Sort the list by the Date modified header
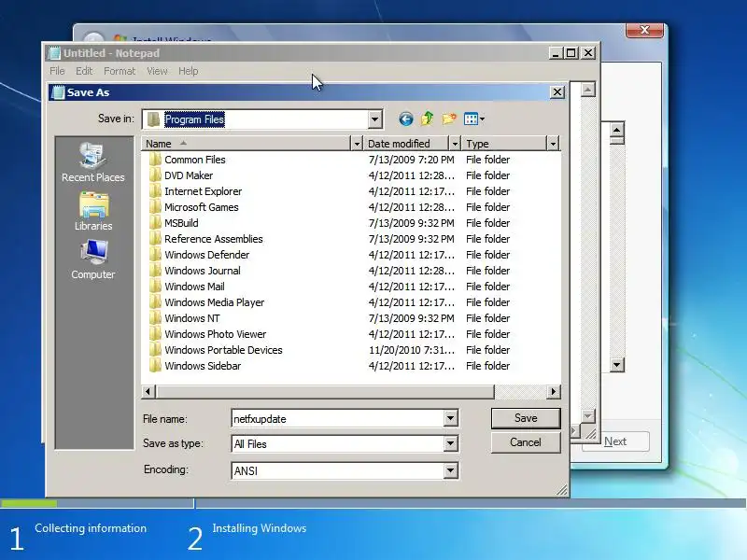 click(x=406, y=144)
